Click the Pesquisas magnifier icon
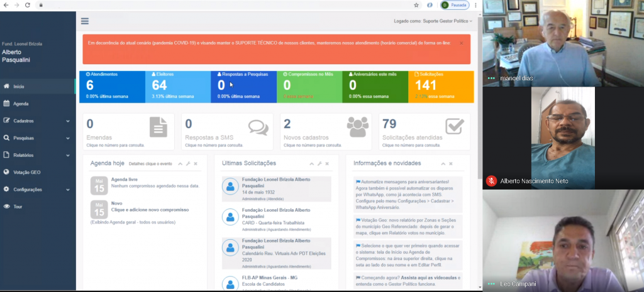This screenshot has width=644, height=292. (x=7, y=138)
